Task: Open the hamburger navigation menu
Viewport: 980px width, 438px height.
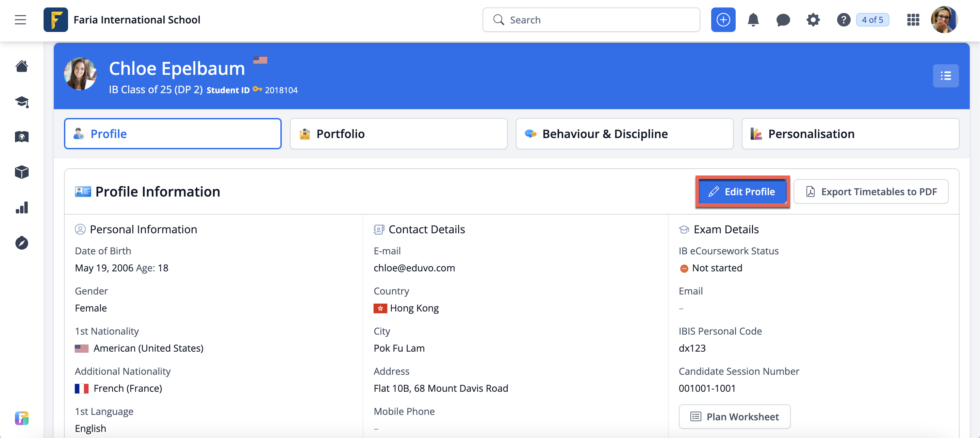Action: [20, 20]
